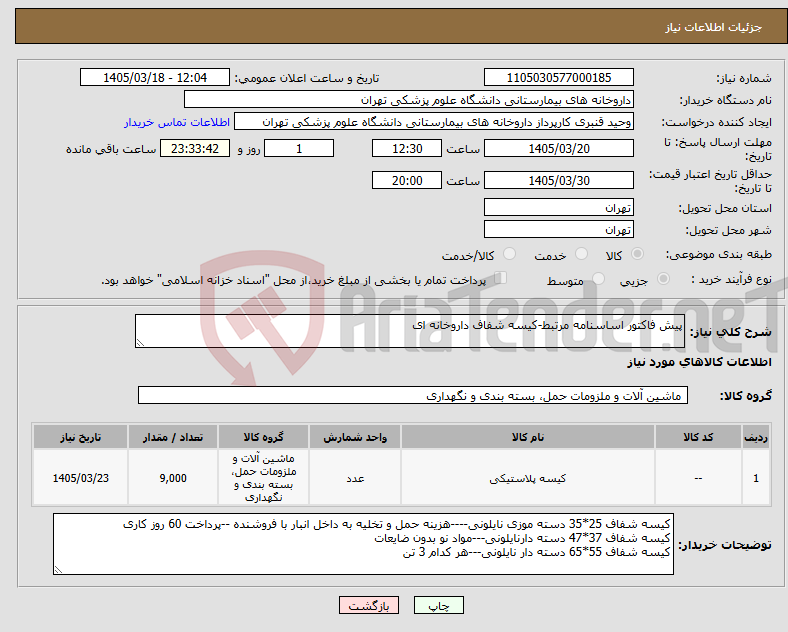788x632 pixels.
Task: Click the delivery province field تهران
Action: click(559, 207)
